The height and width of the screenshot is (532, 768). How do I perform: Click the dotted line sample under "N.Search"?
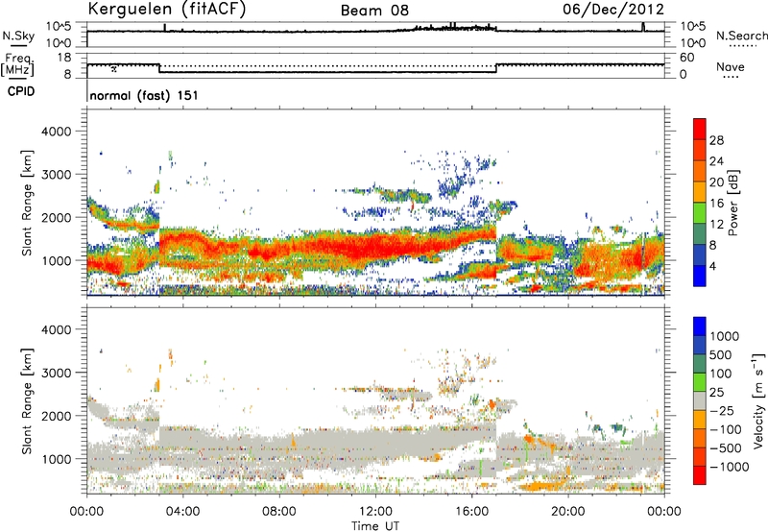pyautogui.click(x=742, y=45)
